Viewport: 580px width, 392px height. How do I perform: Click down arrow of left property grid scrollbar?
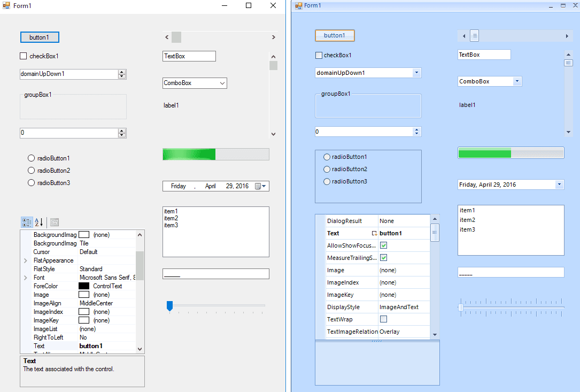tap(140, 349)
